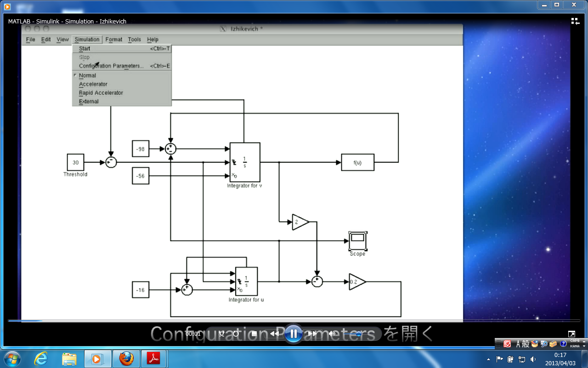Open the Windows Start menu

pos(12,359)
